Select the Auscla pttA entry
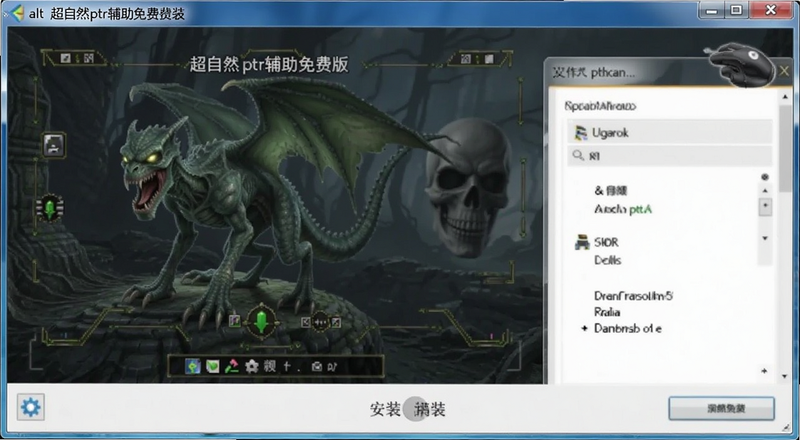The image size is (800, 440). 622,209
